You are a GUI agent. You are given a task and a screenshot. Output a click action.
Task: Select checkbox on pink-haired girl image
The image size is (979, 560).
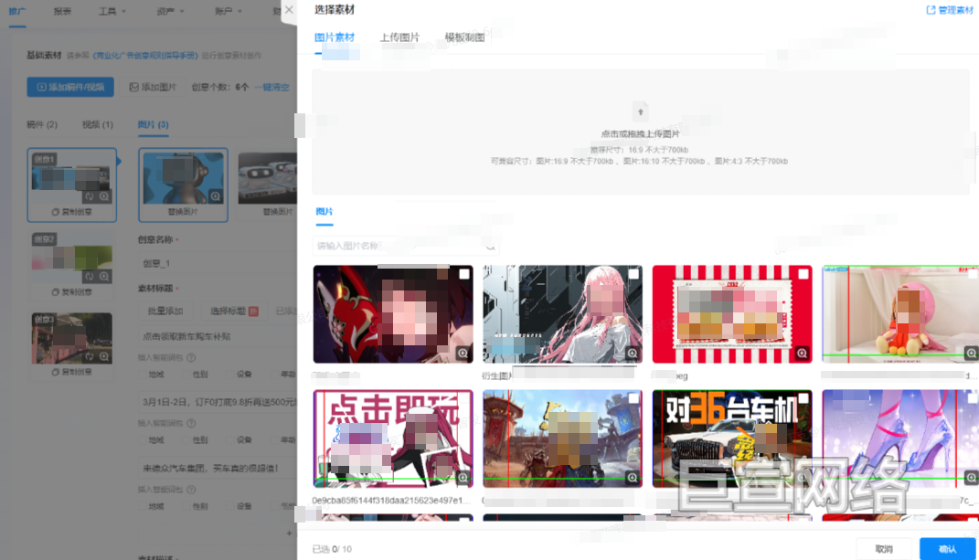coord(633,274)
